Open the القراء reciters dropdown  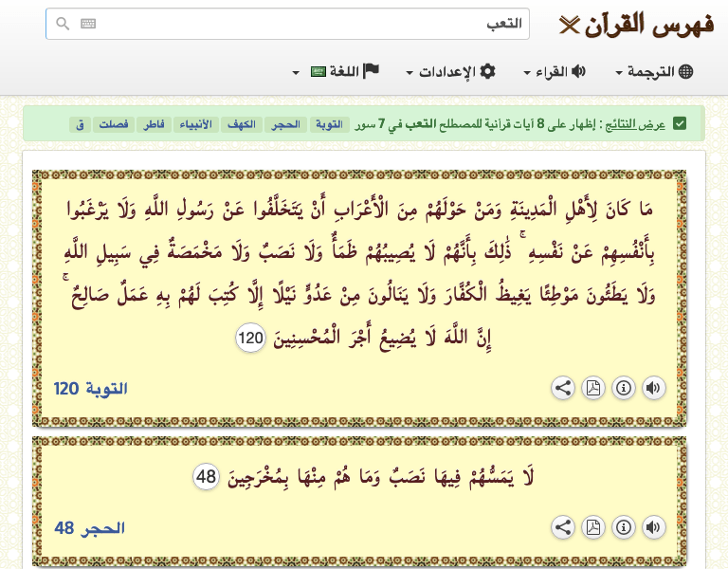coord(555,72)
